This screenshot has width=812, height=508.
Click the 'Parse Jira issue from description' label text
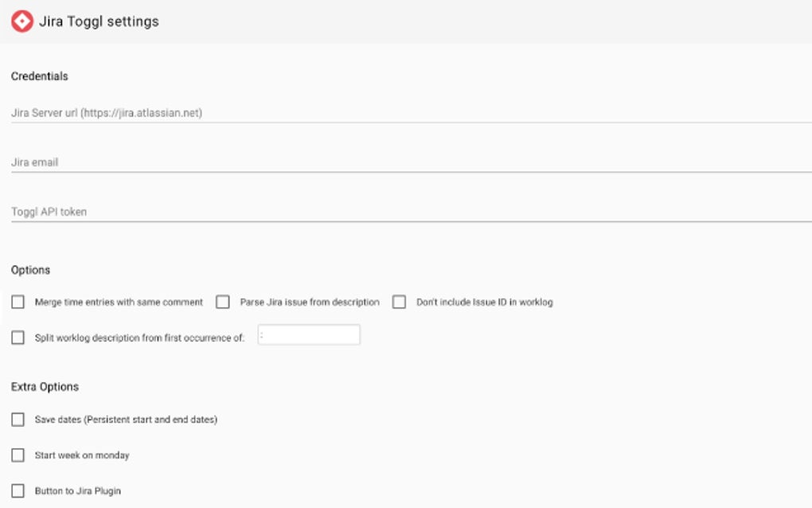pyautogui.click(x=310, y=303)
